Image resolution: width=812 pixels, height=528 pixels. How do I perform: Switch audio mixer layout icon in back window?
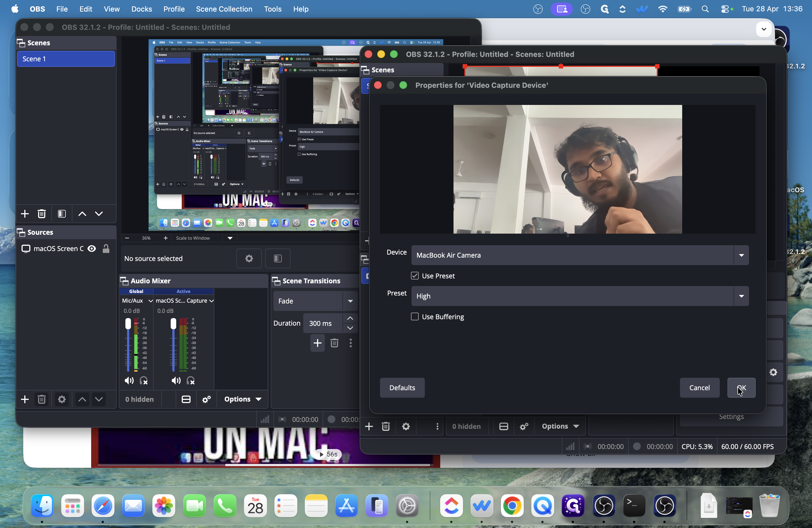click(186, 399)
